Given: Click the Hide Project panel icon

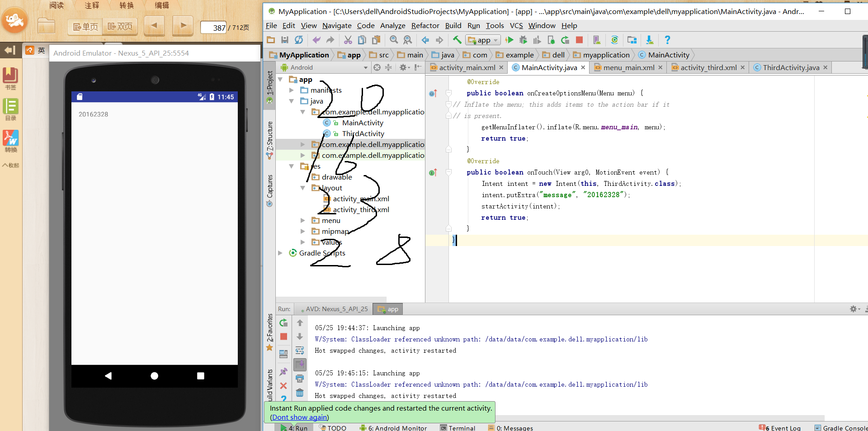Looking at the screenshot, I should coord(418,67).
